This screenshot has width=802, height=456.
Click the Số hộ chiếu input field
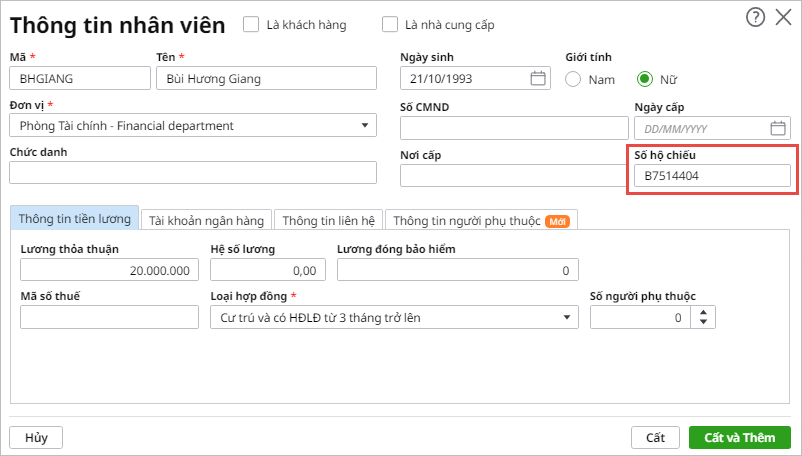click(x=712, y=176)
